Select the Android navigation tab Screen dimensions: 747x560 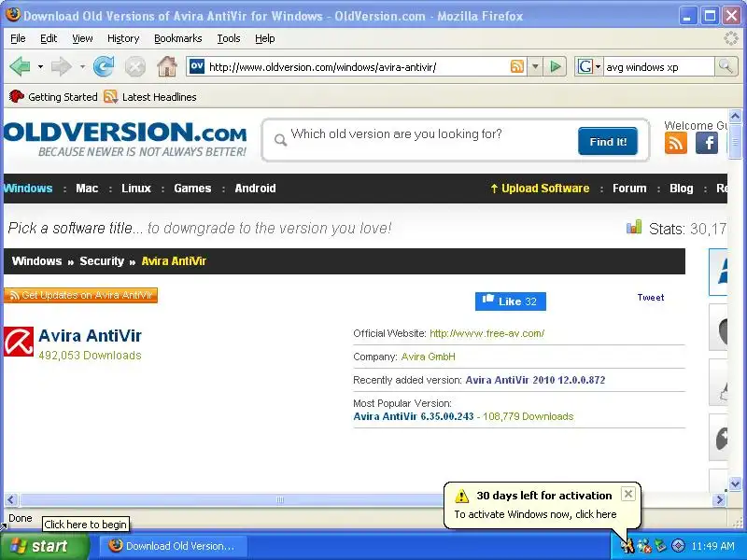255,189
